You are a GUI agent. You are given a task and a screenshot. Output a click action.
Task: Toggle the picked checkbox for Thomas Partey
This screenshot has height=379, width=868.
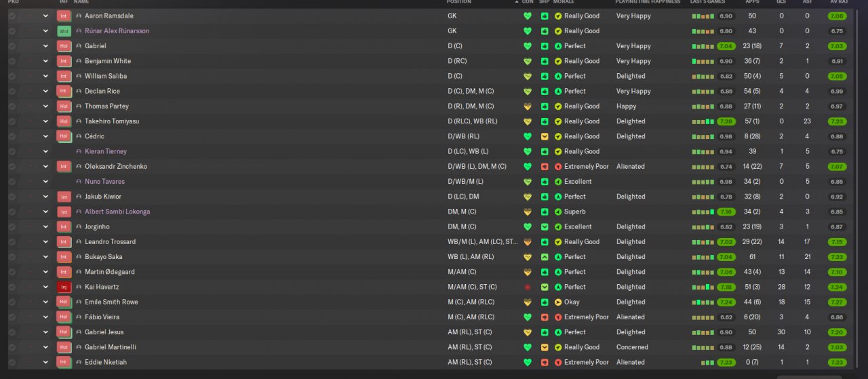click(12, 106)
